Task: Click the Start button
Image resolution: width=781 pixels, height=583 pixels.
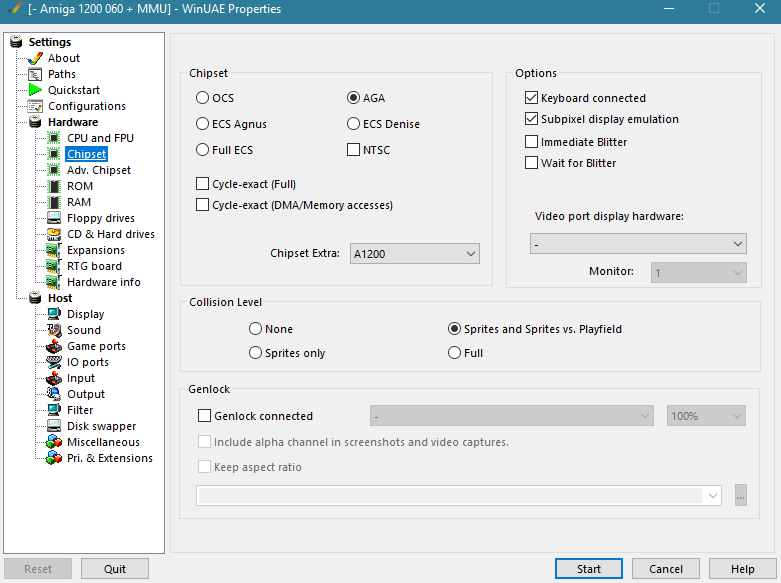Action: pyautogui.click(x=589, y=569)
